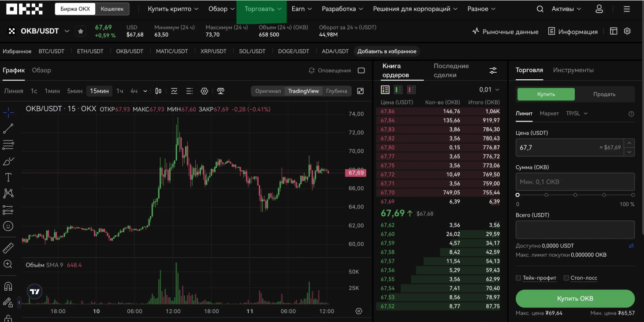Expand more timeframes chevron after 4ч
The image size is (644, 322).
145,91
